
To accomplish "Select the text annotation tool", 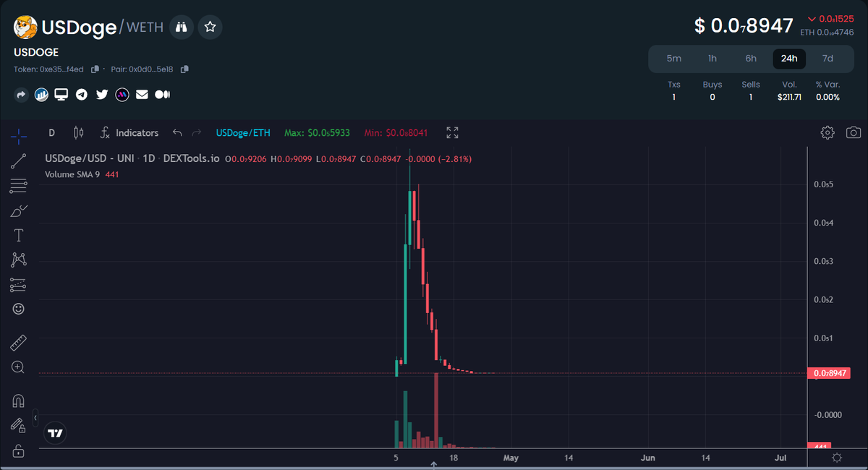I will pyautogui.click(x=19, y=236).
